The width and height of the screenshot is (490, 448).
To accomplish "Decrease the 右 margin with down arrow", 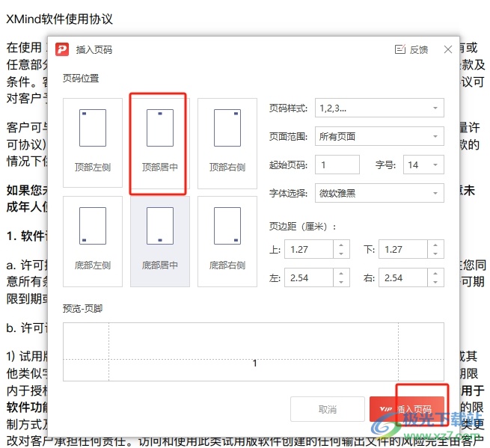I will [435, 282].
